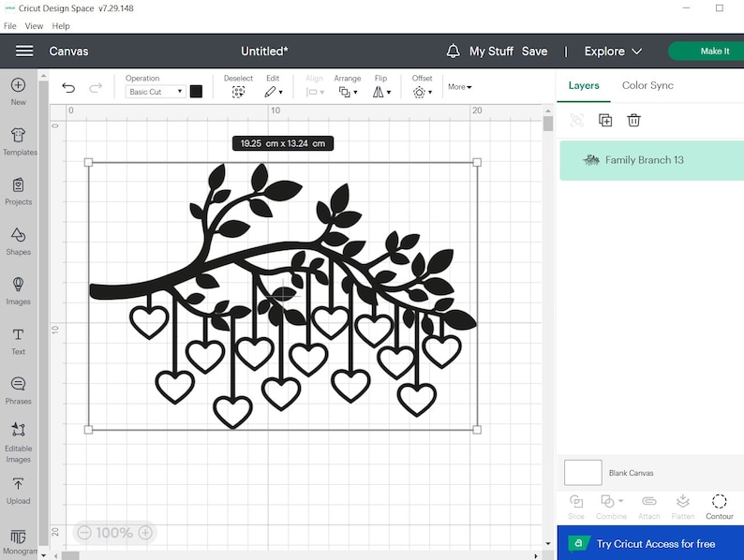
Task: Open the hamburger main menu
Action: coord(24,52)
